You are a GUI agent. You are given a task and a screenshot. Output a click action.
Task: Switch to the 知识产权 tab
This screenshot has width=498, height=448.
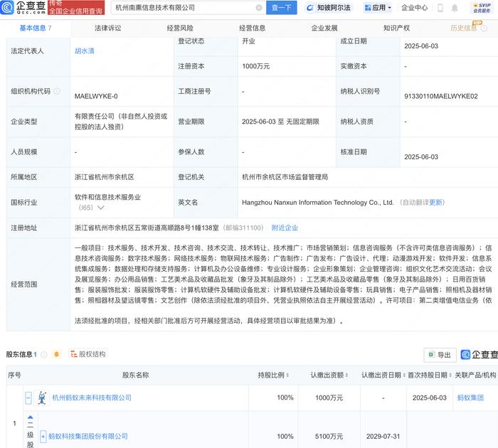(396, 28)
